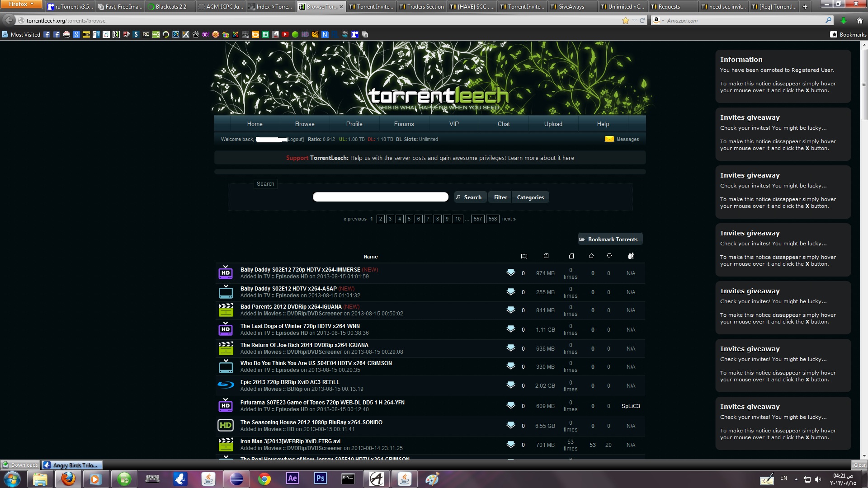Screen dimensions: 868x488
Task: Download The Last Dogs of Winter torrent icon
Action: click(x=510, y=329)
